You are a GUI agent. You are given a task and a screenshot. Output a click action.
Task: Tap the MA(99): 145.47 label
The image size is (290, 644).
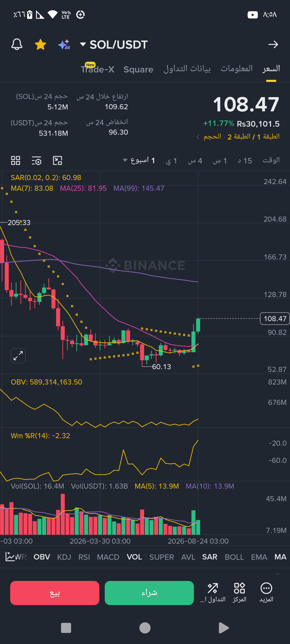coord(139,188)
